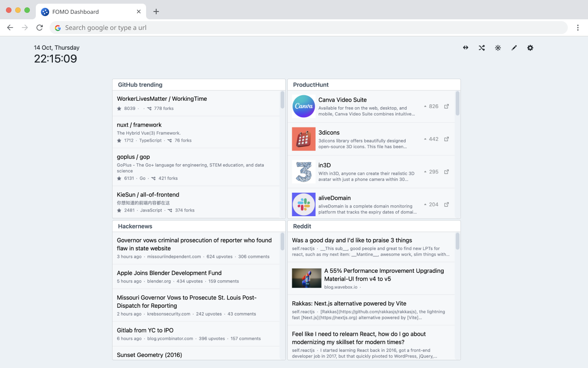Reload the page in Chrome
Viewport: 588px width, 368px height.
[40, 28]
